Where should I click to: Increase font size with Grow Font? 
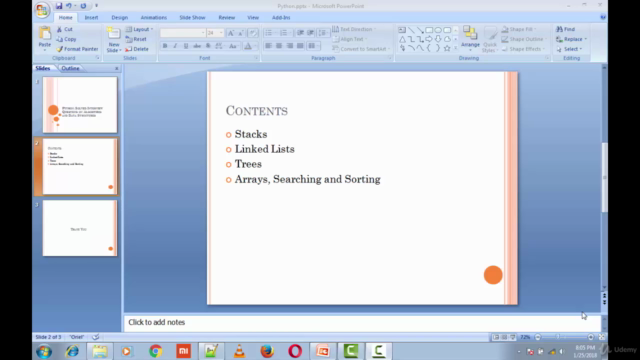[231, 33]
